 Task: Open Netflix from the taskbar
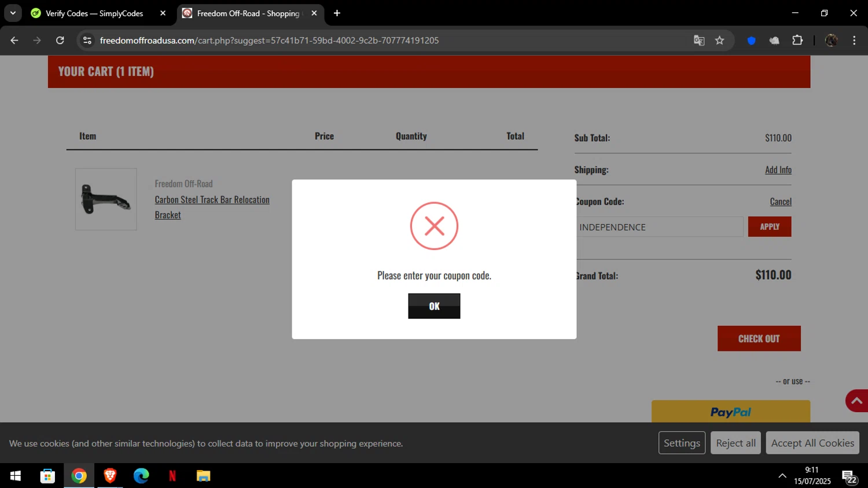point(172,476)
